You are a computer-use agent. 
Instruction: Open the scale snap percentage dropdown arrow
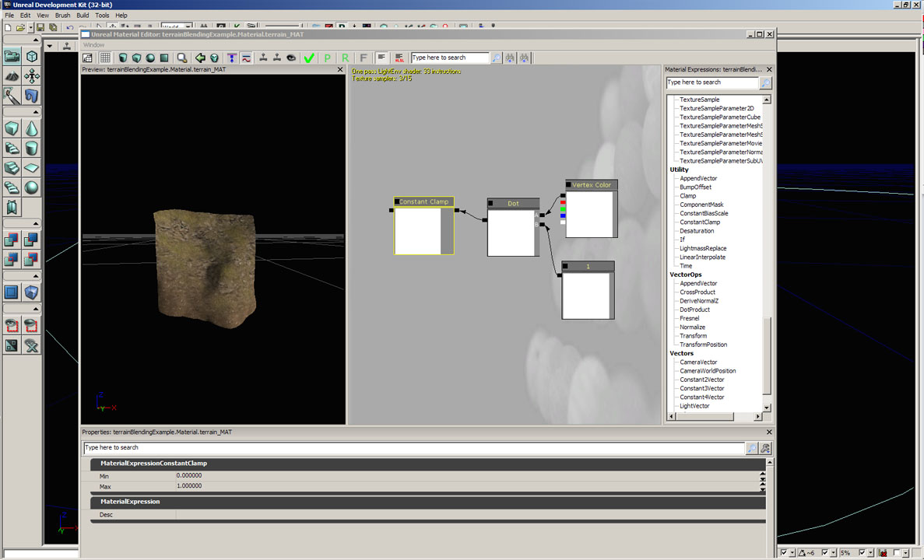point(870,553)
